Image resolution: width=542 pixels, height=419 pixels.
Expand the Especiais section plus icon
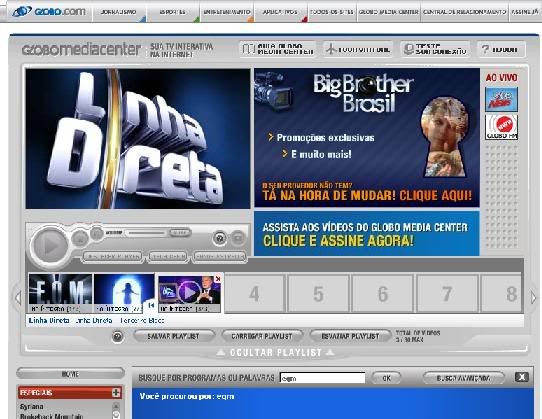tap(116, 392)
